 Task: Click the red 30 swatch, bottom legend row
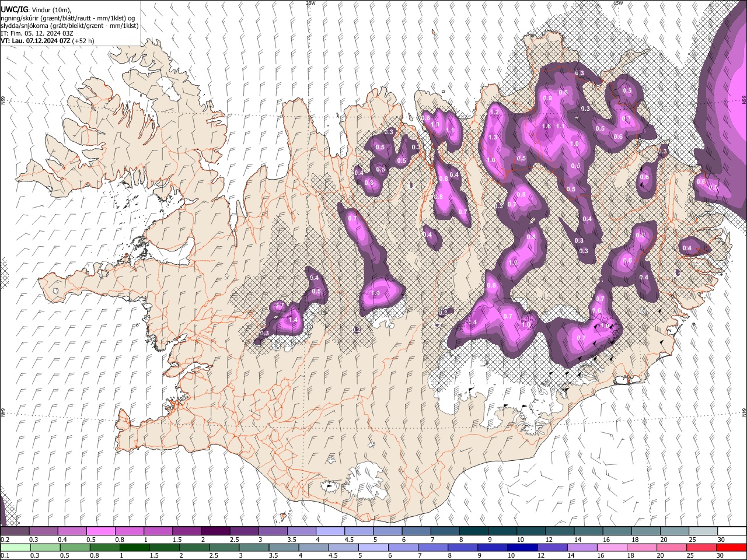click(x=731, y=547)
